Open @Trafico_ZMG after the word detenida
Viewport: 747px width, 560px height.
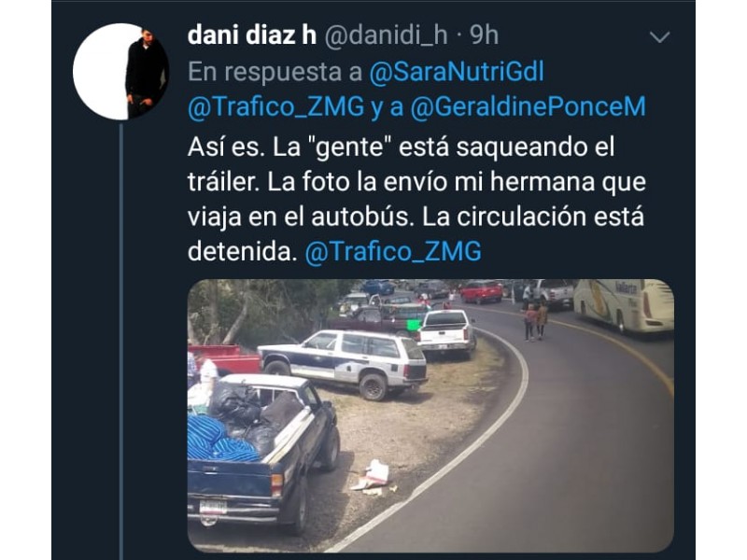pos(393,251)
